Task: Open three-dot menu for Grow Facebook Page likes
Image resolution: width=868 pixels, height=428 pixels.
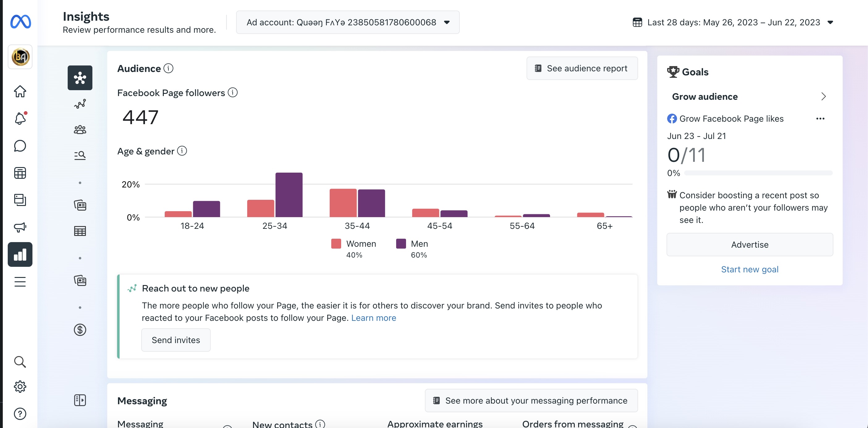Action: click(820, 119)
